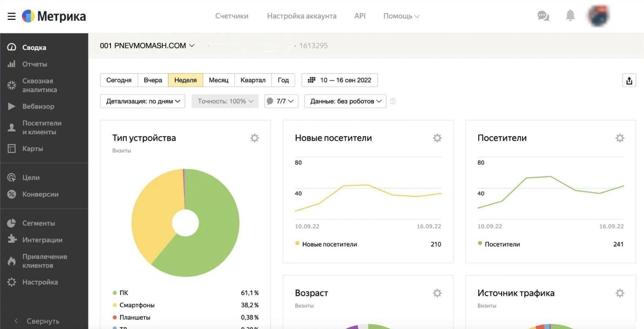Screen dimensions: 644x329
Task: Click the green ПК legend dot
Action: pos(115,293)
